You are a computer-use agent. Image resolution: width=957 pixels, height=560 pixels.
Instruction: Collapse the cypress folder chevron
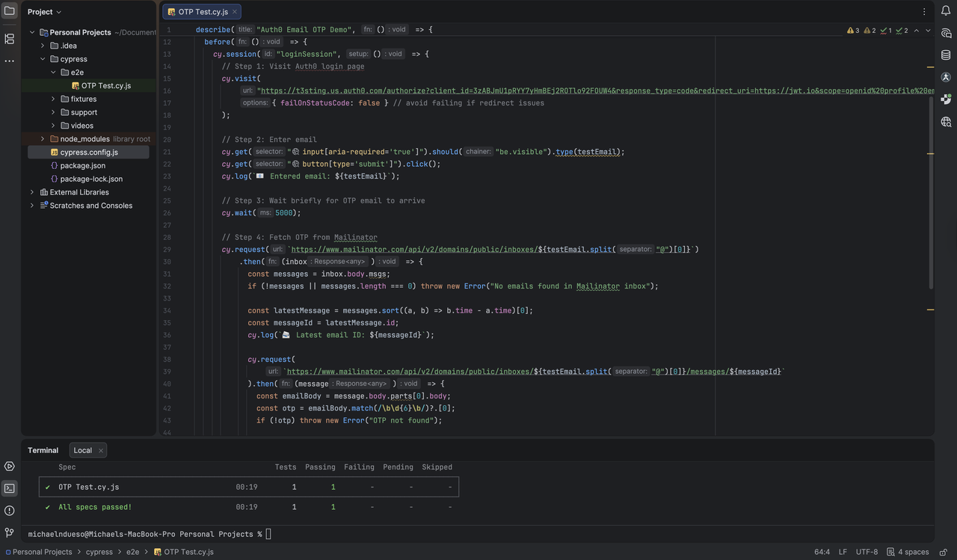43,59
